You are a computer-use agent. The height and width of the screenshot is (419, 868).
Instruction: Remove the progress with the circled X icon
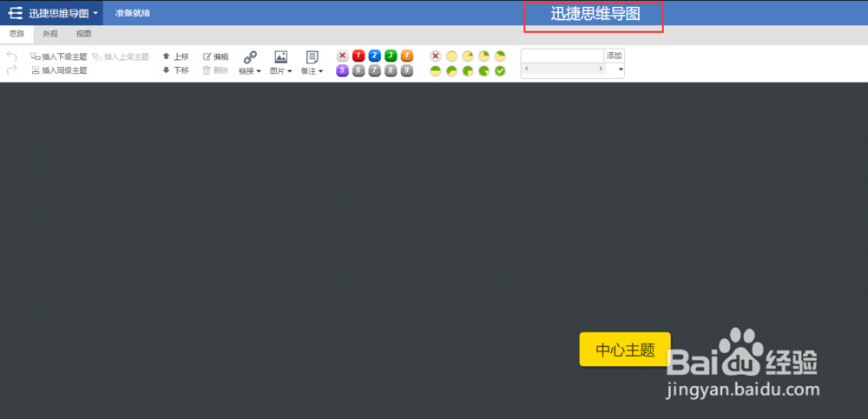[x=436, y=56]
